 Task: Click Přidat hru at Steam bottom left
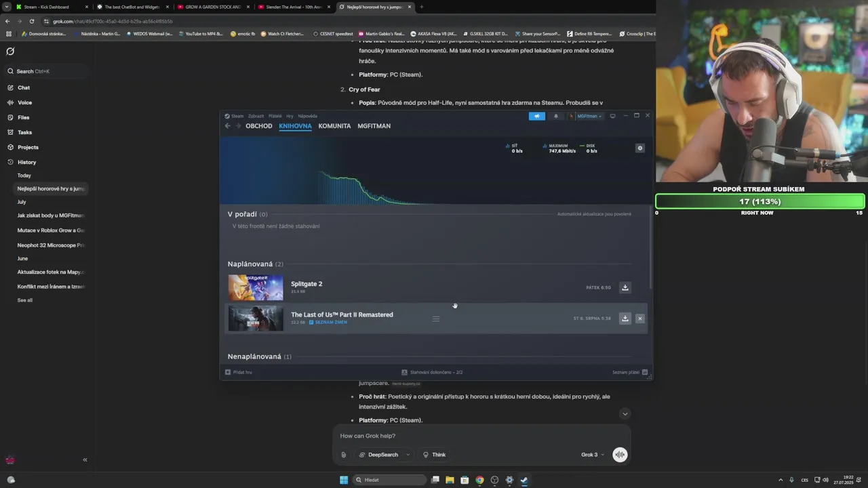coord(239,372)
